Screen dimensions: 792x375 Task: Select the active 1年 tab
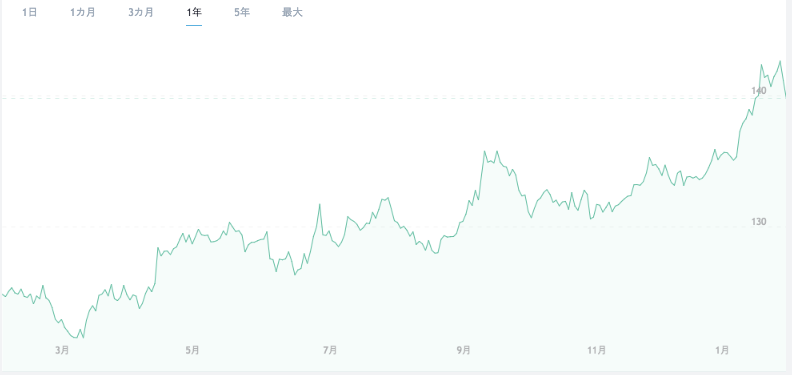click(x=194, y=13)
